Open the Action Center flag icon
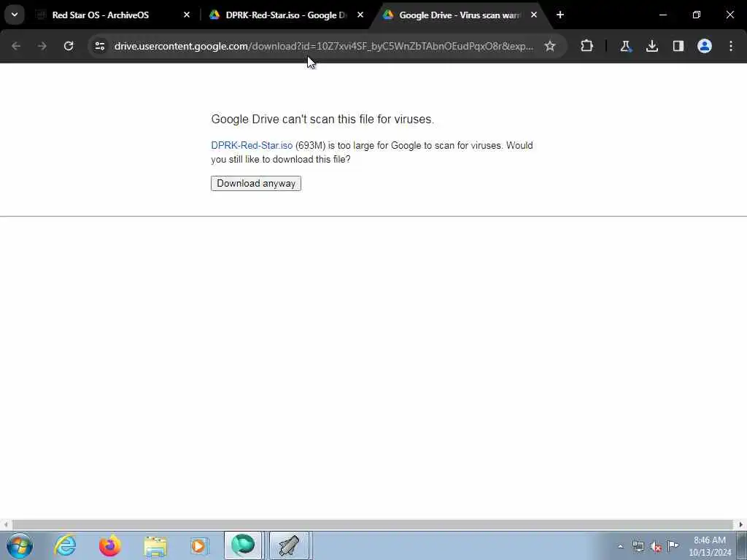Screen dimensions: 747x560 [673, 545]
